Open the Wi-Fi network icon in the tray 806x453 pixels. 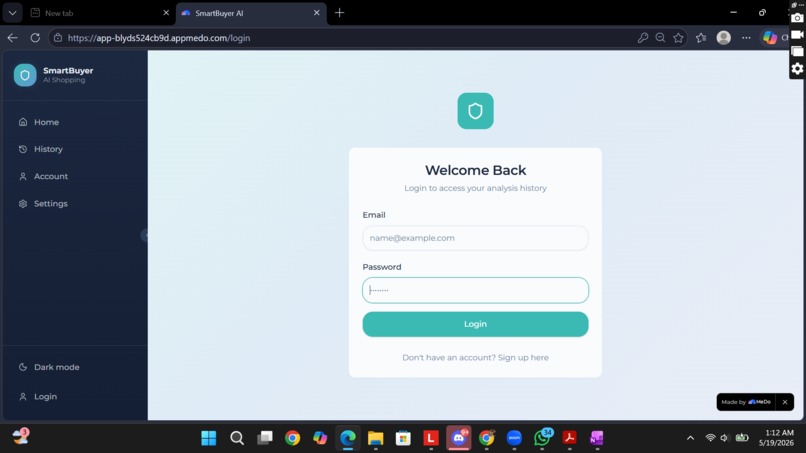click(710, 438)
